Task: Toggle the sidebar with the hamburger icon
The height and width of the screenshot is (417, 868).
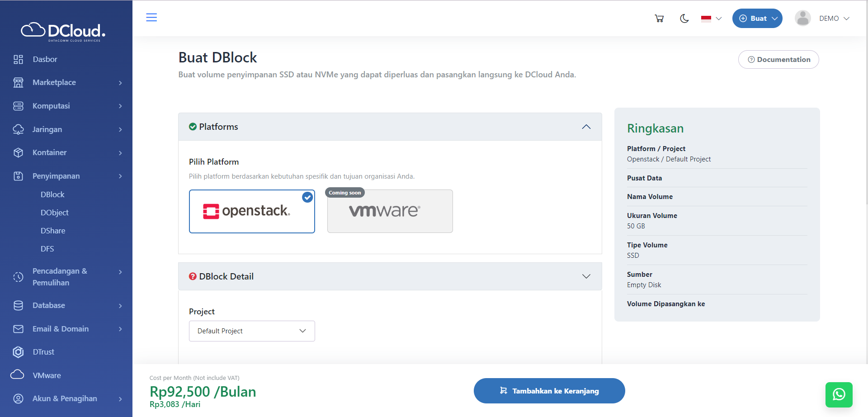Action: pyautogui.click(x=151, y=17)
